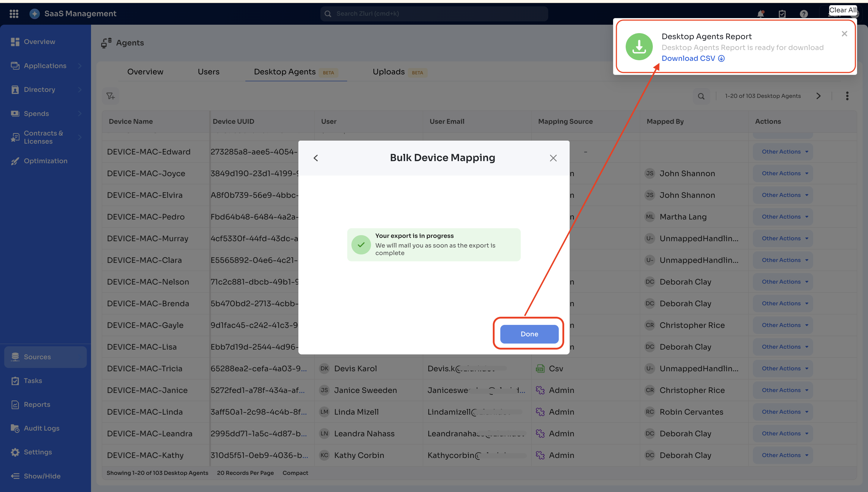Go to next page of Desktop Agents

(x=818, y=96)
